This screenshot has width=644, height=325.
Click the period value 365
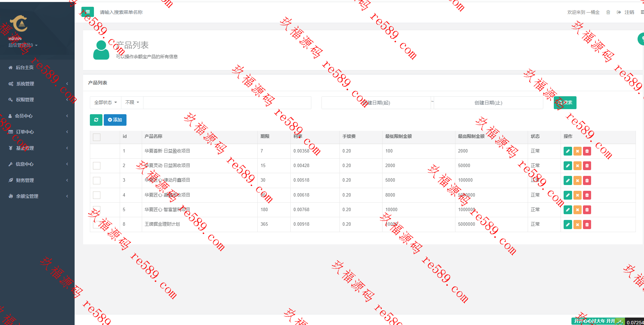(264, 224)
